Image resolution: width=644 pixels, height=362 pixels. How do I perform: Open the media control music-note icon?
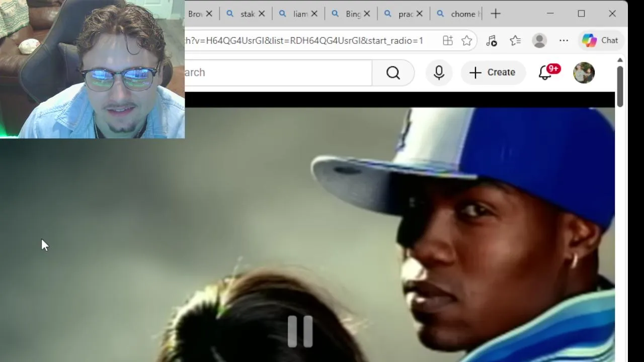tap(492, 41)
